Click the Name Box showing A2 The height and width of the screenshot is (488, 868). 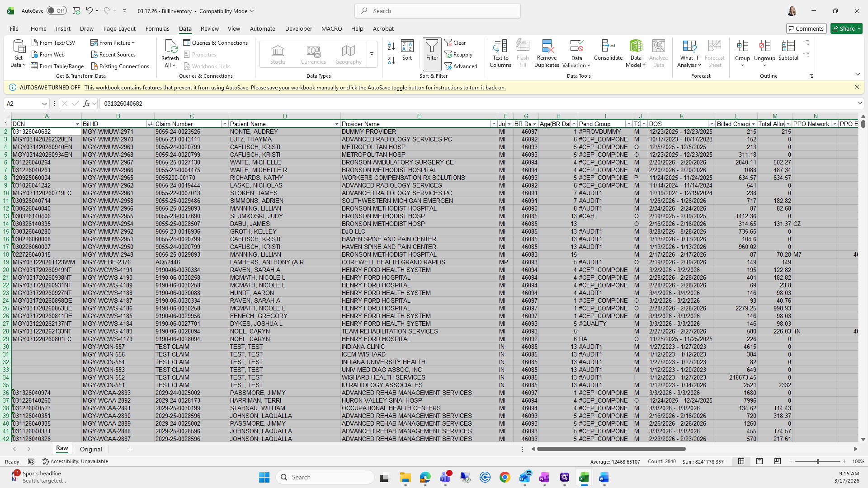click(x=23, y=103)
